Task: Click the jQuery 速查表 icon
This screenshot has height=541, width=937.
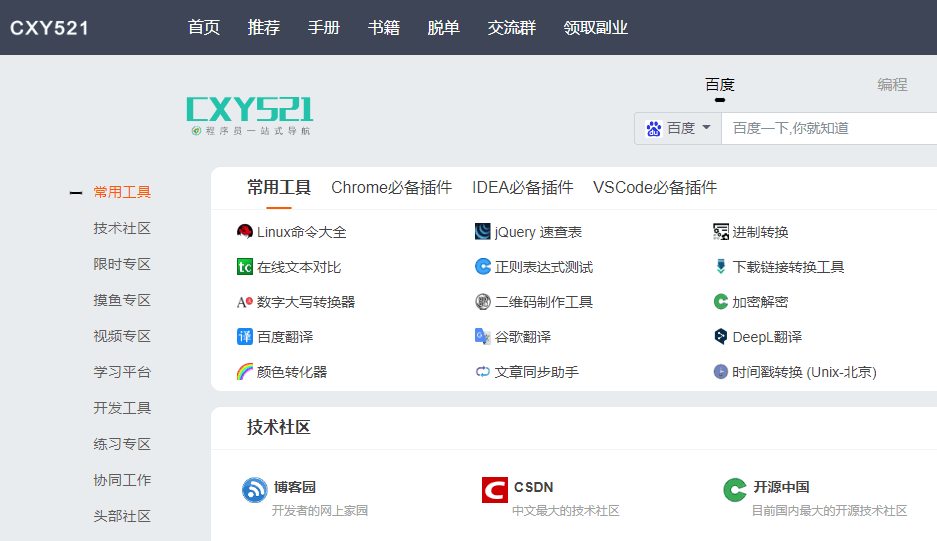Action: 483,232
